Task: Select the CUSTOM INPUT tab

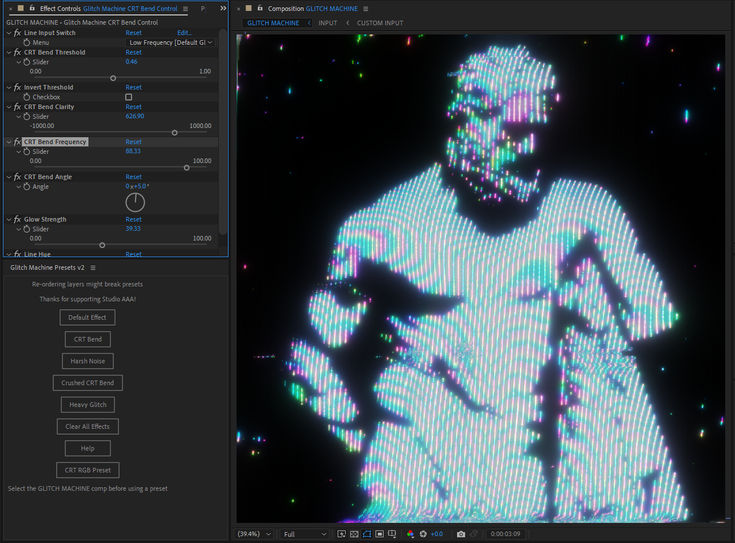Action: [381, 22]
